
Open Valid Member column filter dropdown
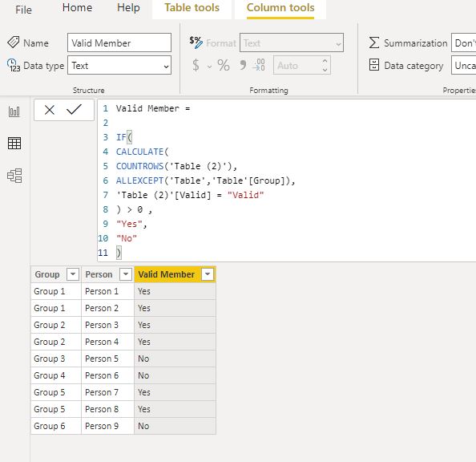[208, 274]
